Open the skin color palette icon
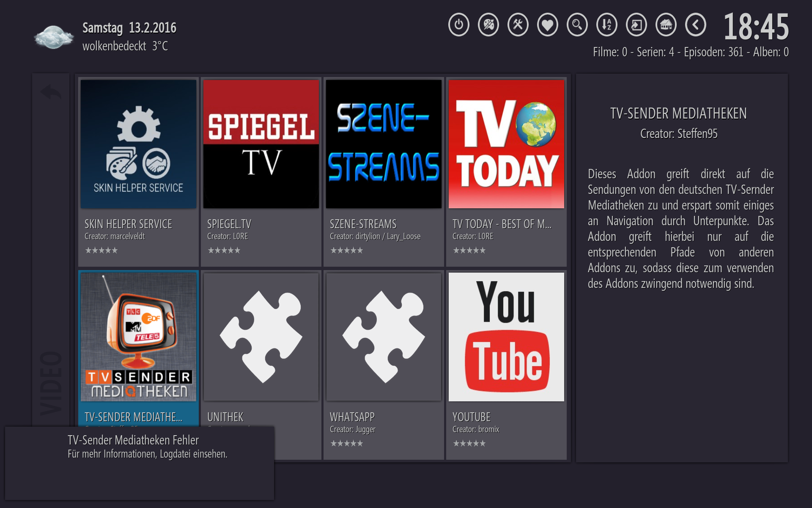The image size is (812, 508). [488, 25]
